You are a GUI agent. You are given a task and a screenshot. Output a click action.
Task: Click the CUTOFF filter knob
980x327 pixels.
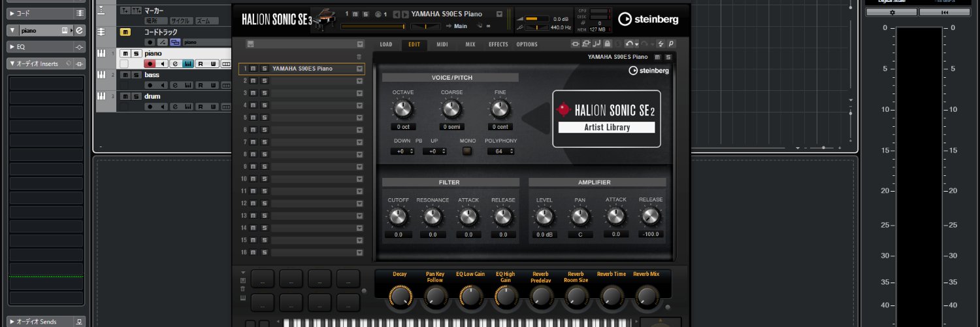click(398, 217)
